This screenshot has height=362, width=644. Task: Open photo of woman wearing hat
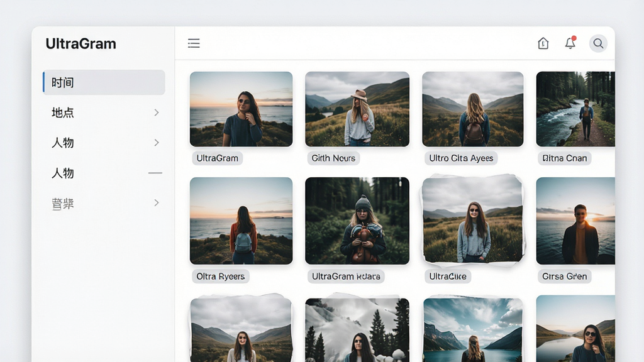pos(357,109)
